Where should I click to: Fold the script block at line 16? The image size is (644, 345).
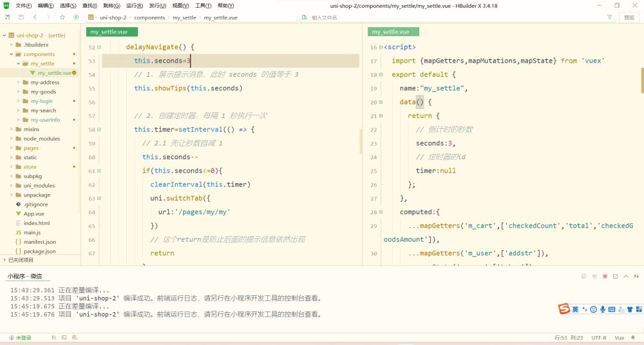pyautogui.click(x=381, y=47)
